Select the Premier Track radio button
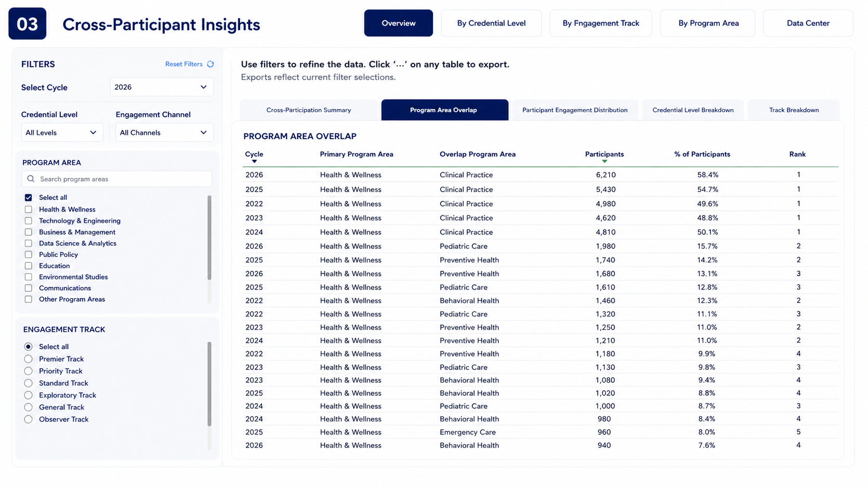868x489 pixels. (x=29, y=359)
